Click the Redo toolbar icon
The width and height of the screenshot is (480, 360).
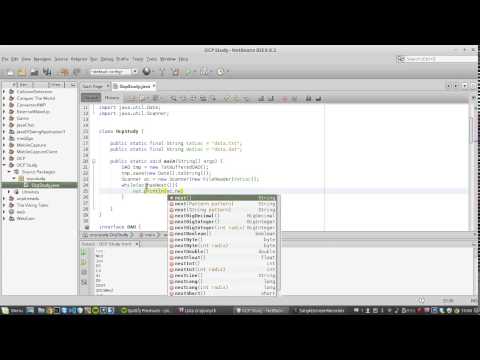(x=77, y=72)
